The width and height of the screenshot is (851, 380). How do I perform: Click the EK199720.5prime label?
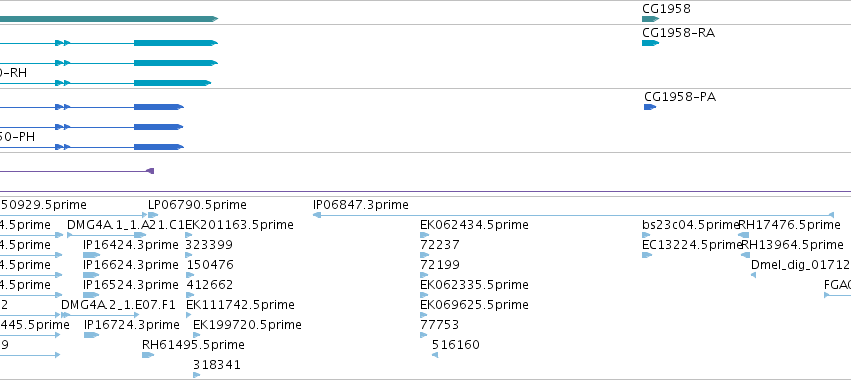(247, 325)
